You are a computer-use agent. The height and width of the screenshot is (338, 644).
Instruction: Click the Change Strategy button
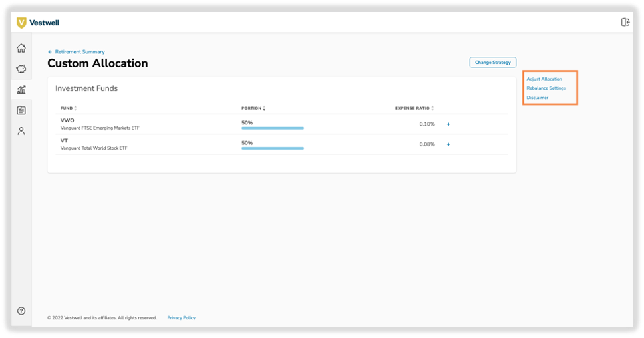tap(493, 62)
